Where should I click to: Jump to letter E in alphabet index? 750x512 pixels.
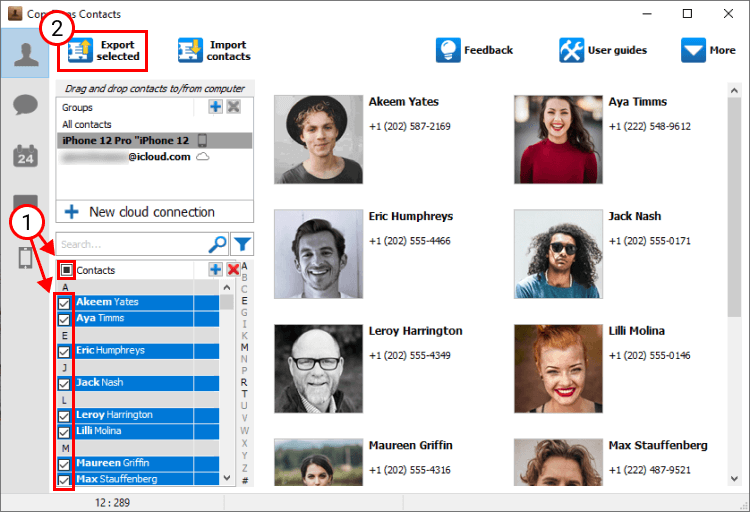coord(244,301)
